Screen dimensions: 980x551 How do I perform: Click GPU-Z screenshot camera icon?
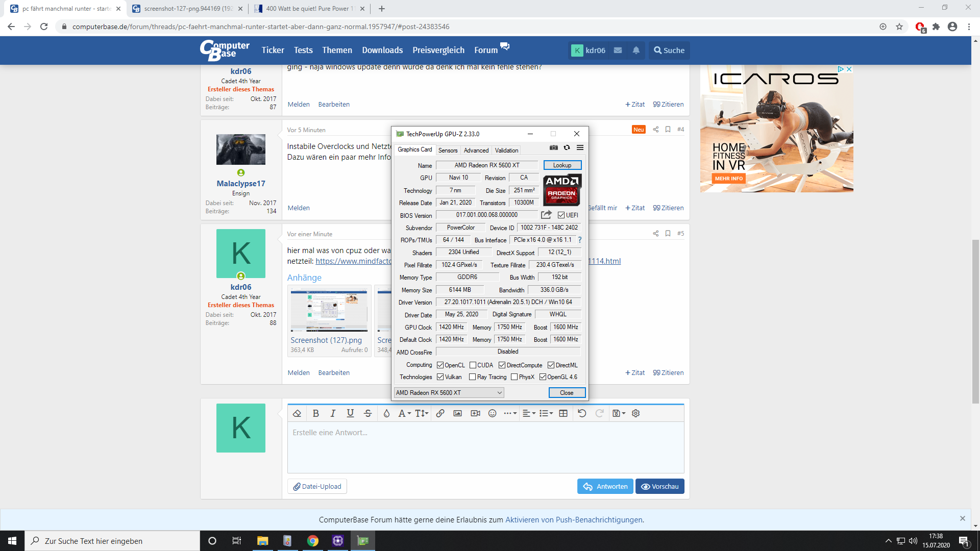[553, 147]
